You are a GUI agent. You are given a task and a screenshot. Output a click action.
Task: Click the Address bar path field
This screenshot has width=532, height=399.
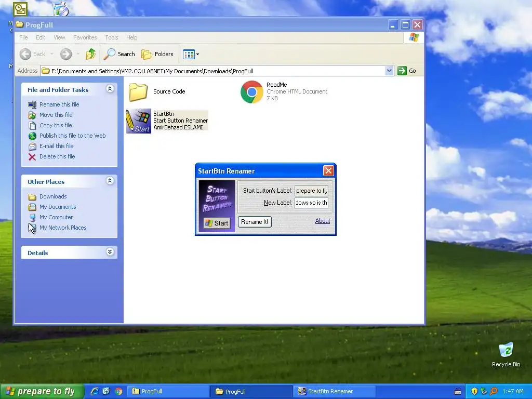point(217,71)
